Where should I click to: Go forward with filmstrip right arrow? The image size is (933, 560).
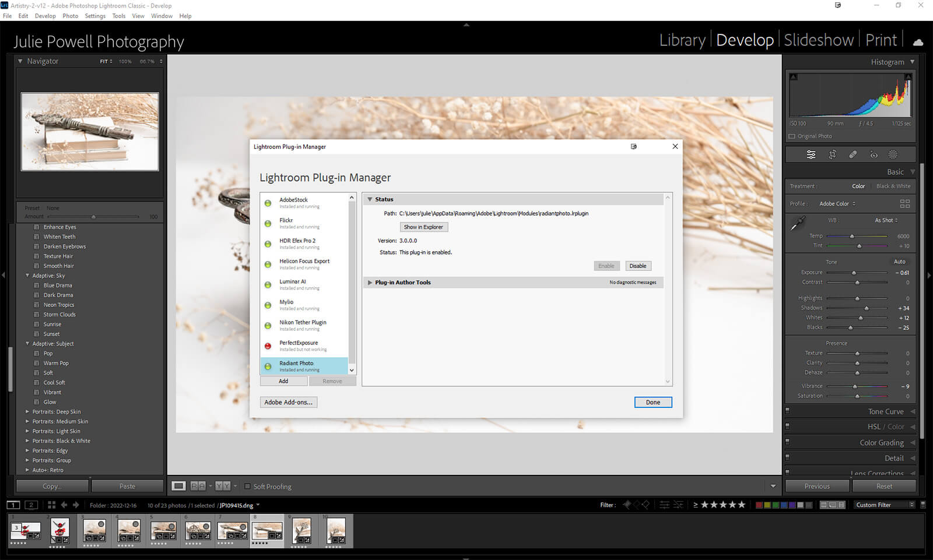(76, 505)
